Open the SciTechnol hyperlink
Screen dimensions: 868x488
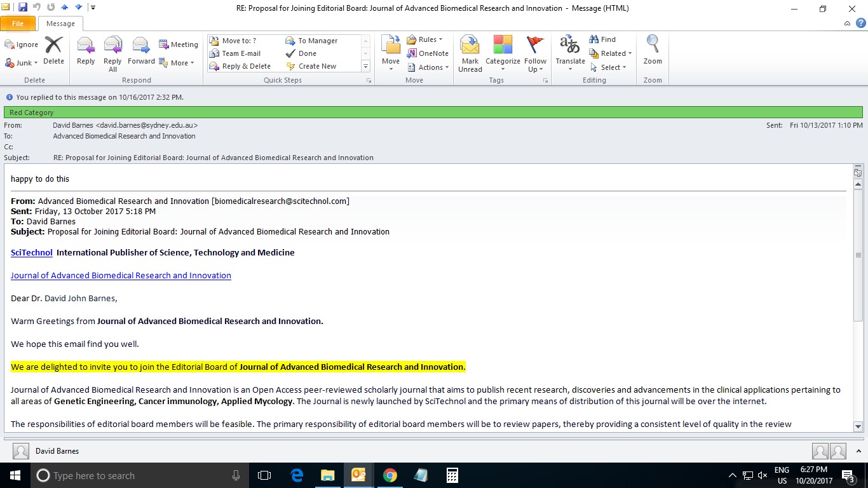pyautogui.click(x=32, y=252)
